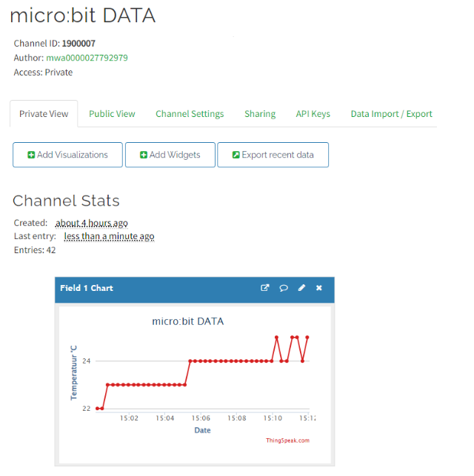This screenshot has height=476, width=474.
Task: Click the 'Temperatuur °C' y-axis label
Action: tap(74, 372)
